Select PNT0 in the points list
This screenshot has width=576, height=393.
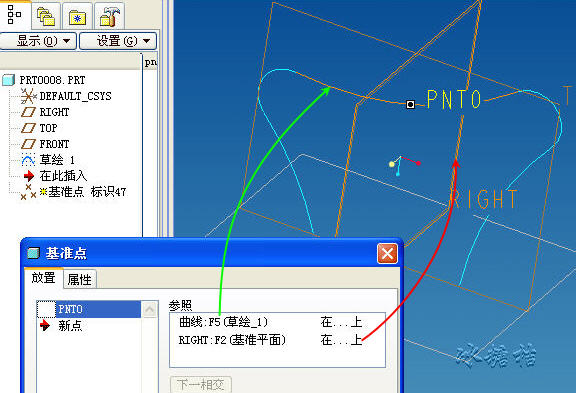click(x=89, y=309)
